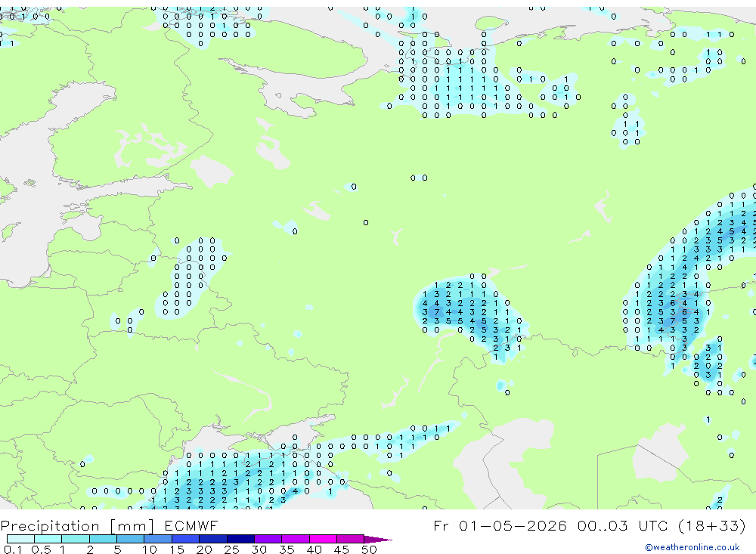Click the 'Precipitation [mm] ECMWF' title text
This screenshot has height=554, width=756.
click(109, 525)
